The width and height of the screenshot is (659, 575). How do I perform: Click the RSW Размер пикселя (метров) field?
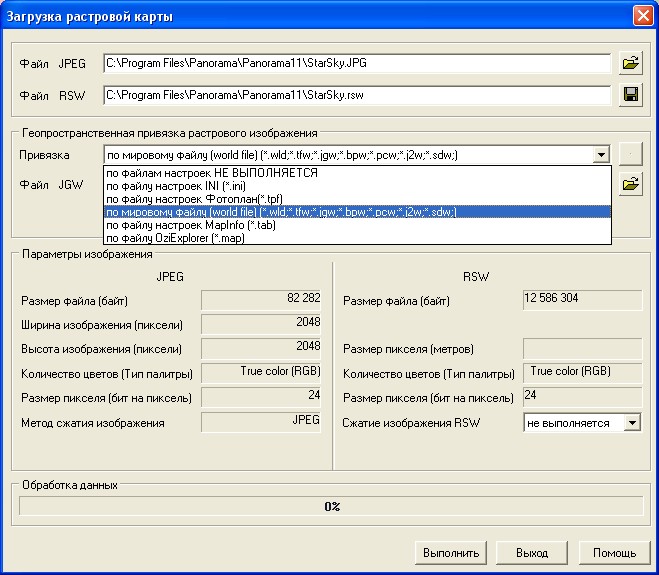[x=582, y=348]
